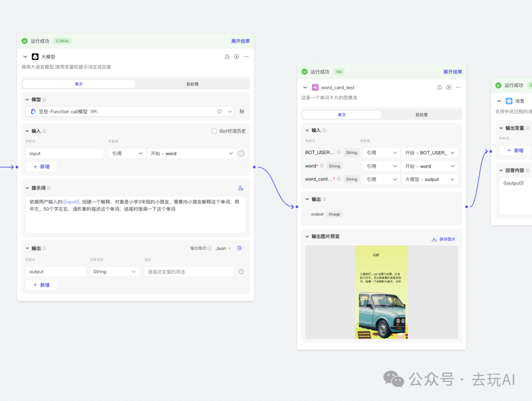Click the car word card preview image
Viewport: 532px width, 401px height.
pyautogui.click(x=381, y=292)
